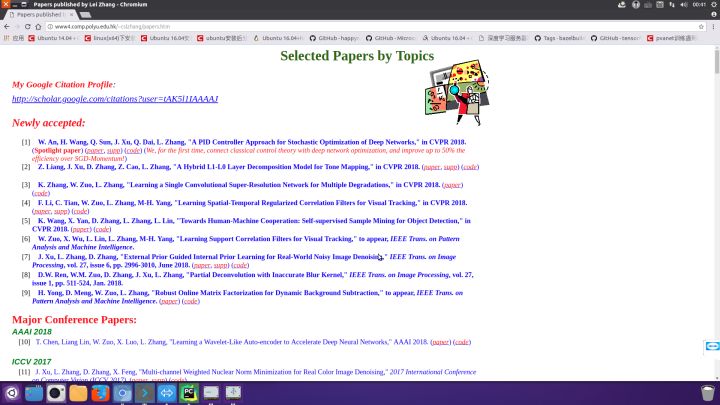Open the Google Scholar citations link

click(x=115, y=99)
